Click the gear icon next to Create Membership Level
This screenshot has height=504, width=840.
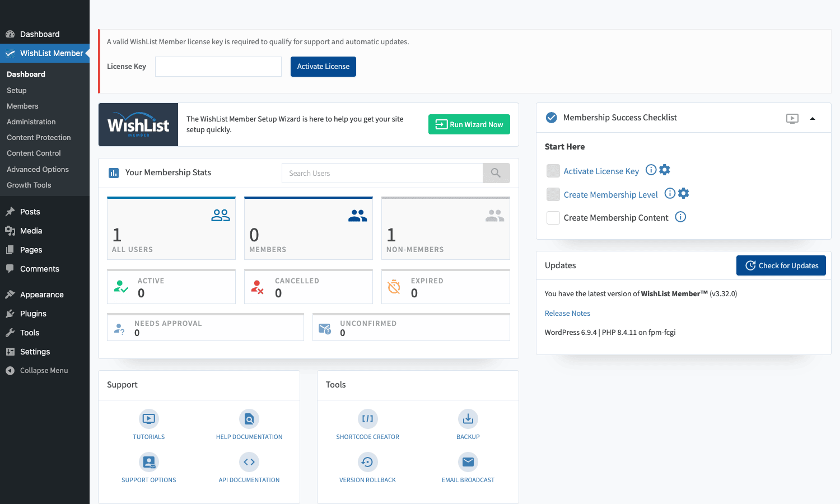[684, 193]
